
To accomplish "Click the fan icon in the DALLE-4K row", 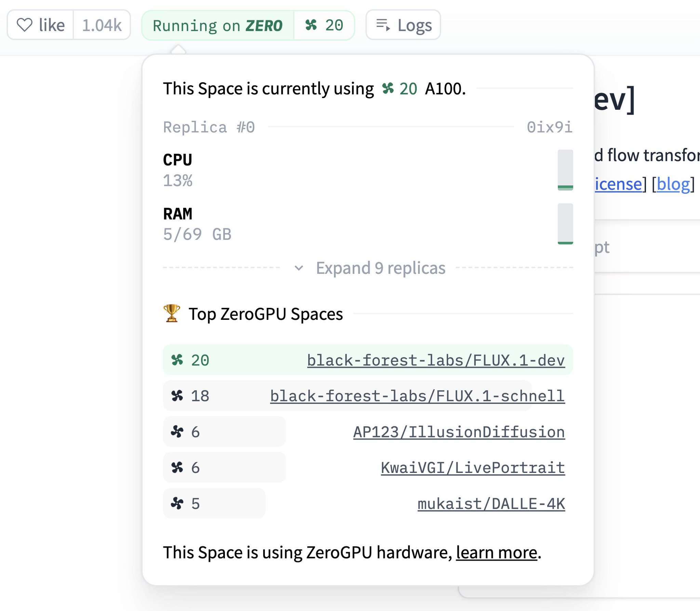I will (177, 504).
